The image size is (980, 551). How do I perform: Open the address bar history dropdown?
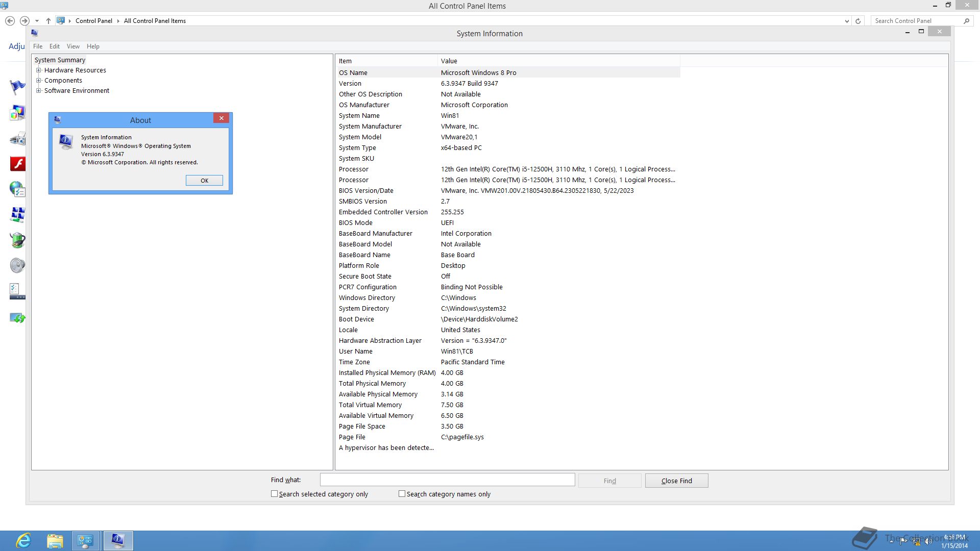click(847, 21)
